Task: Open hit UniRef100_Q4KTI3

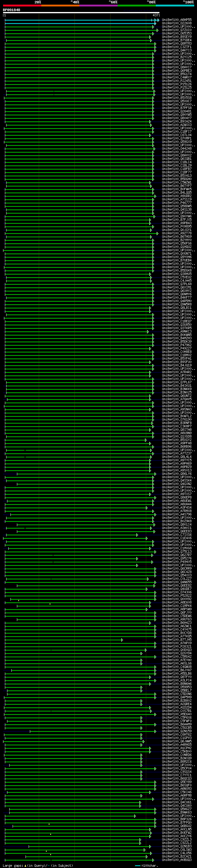Action: [x=177, y=50]
